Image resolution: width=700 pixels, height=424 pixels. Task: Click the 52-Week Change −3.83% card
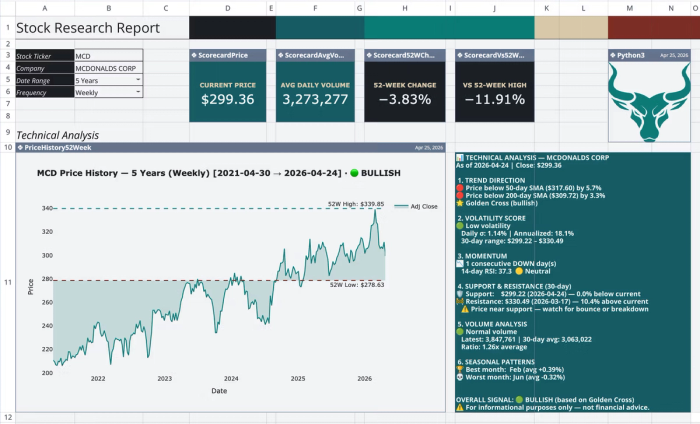[405, 92]
